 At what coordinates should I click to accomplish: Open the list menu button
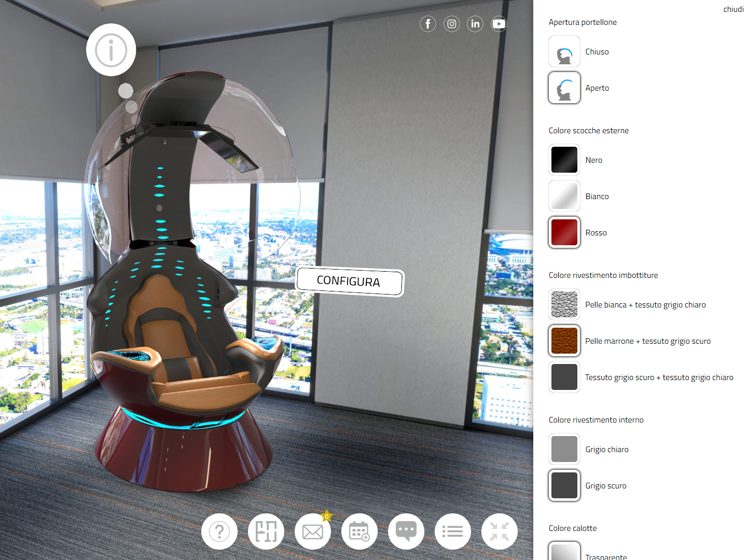(x=453, y=531)
